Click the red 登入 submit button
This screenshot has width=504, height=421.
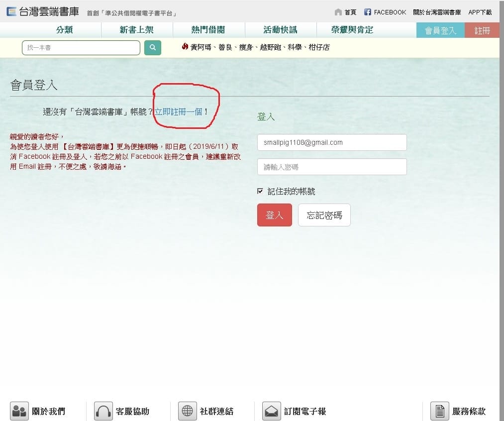(x=275, y=215)
